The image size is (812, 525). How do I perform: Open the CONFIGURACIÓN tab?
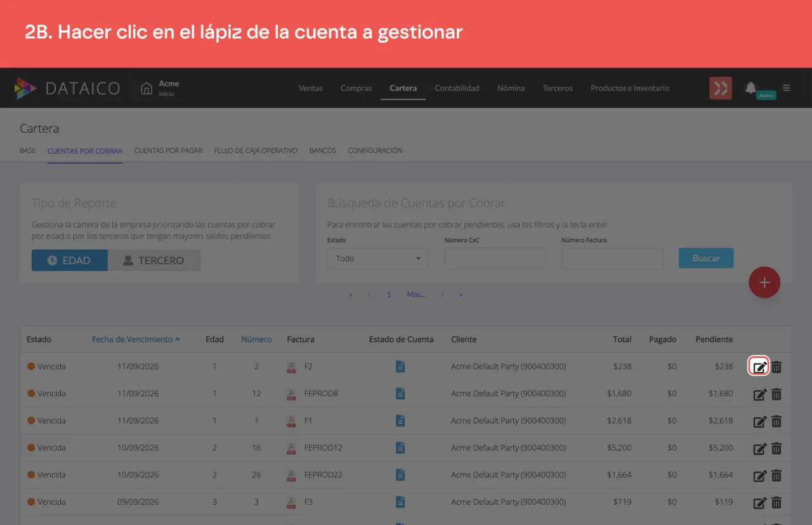coord(375,150)
